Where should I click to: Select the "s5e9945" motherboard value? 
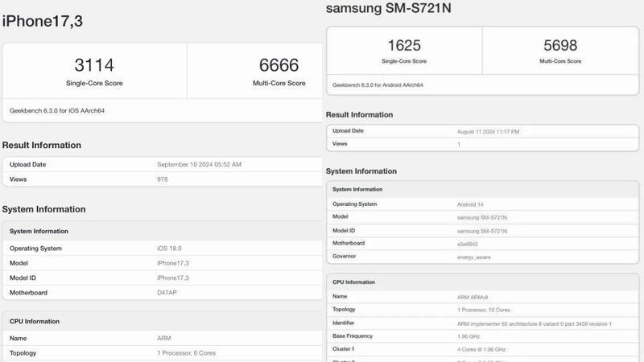tap(468, 244)
